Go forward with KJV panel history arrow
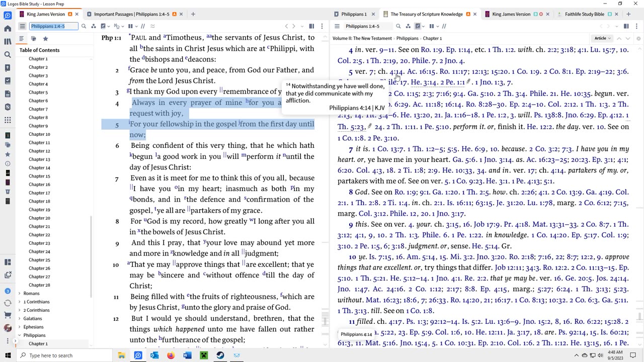 294,26
